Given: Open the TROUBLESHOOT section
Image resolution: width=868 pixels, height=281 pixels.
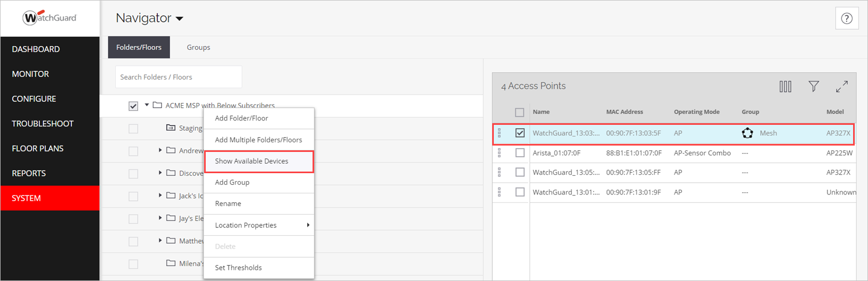Looking at the screenshot, I should 50,123.
